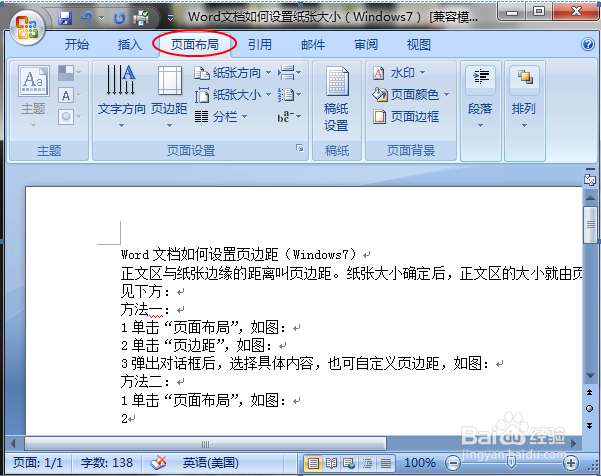This screenshot has width=601, height=476.
Task: Click the vertical scrollbar down arrow
Action: 590,376
